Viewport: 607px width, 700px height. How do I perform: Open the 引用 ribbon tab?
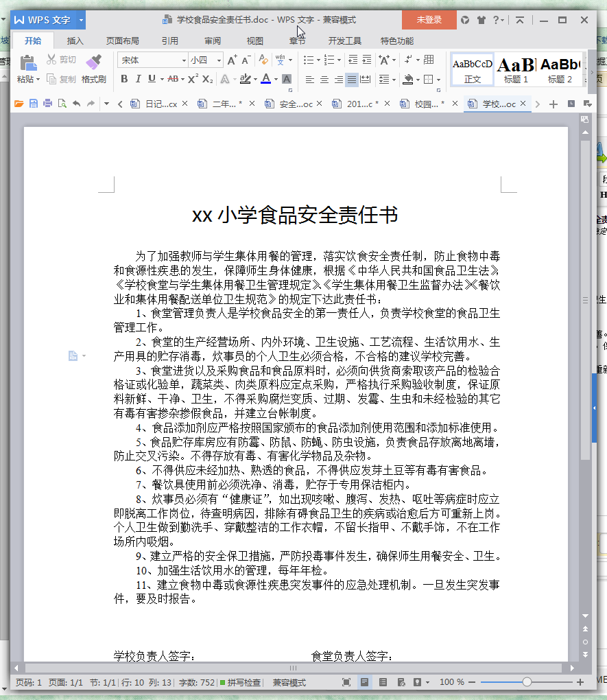tap(169, 41)
